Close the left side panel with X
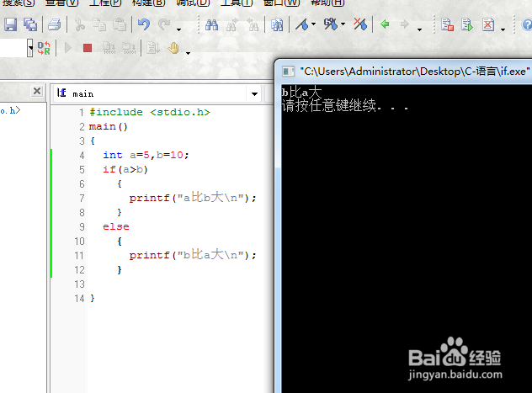Viewport: 532px width, 393px height. pyautogui.click(x=37, y=91)
